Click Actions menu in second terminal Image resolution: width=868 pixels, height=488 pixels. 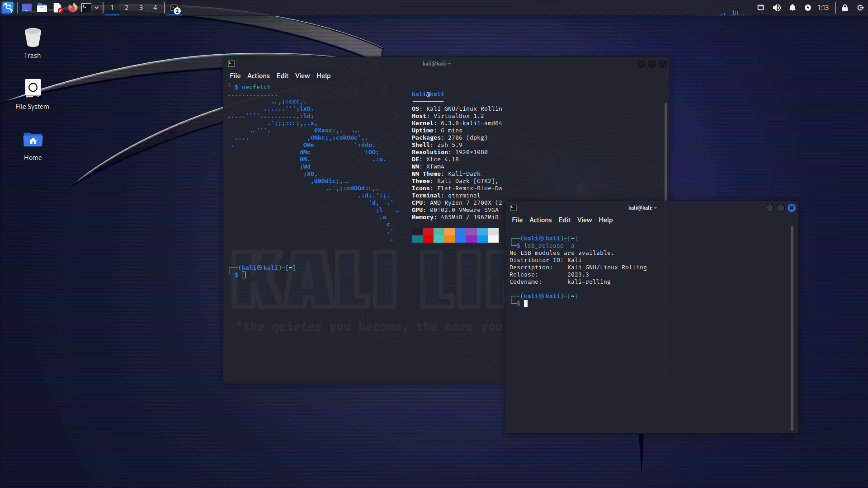click(540, 220)
